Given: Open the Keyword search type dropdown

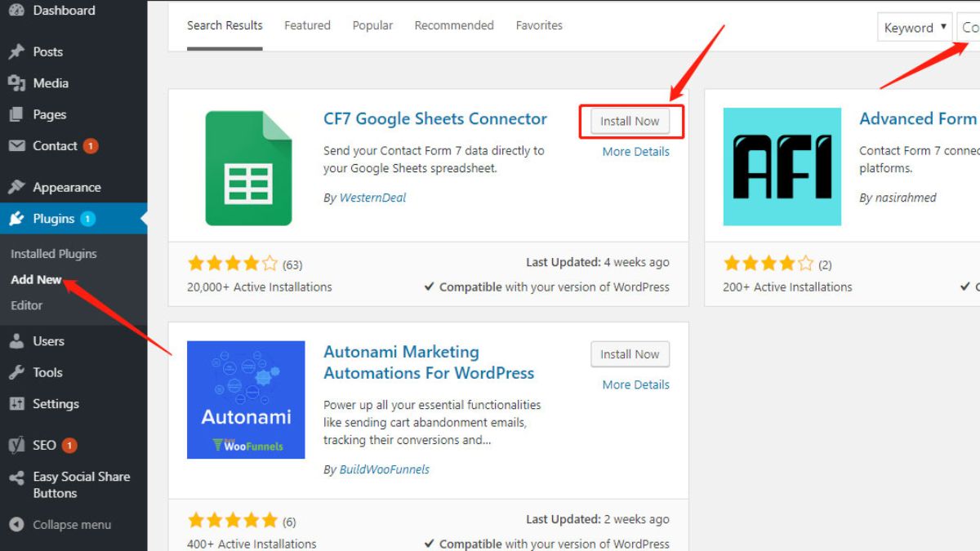Looking at the screenshot, I should tap(915, 28).
